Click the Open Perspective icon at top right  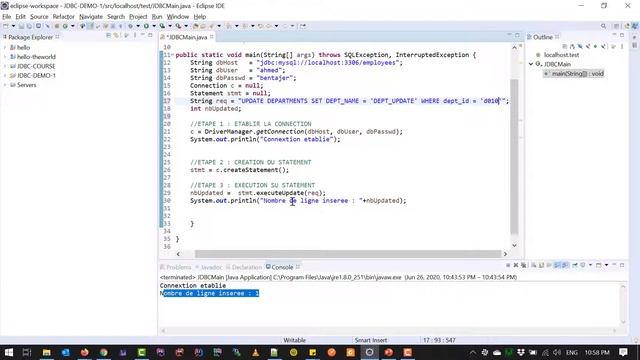click(616, 26)
